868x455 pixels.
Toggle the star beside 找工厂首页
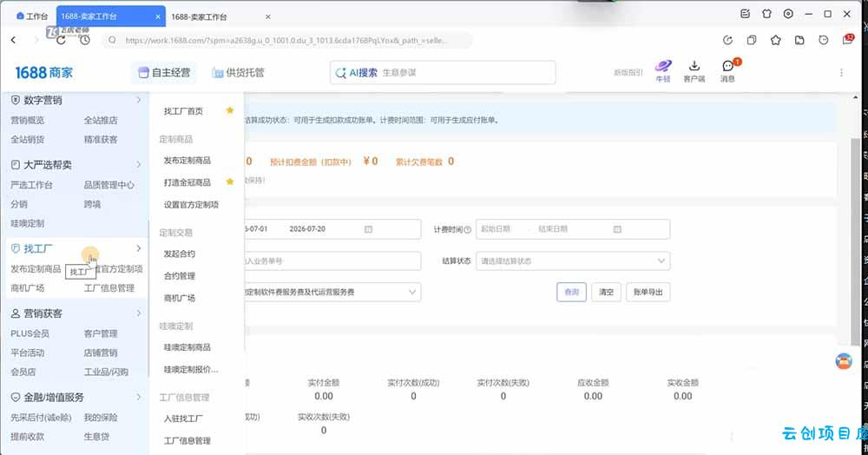230,110
